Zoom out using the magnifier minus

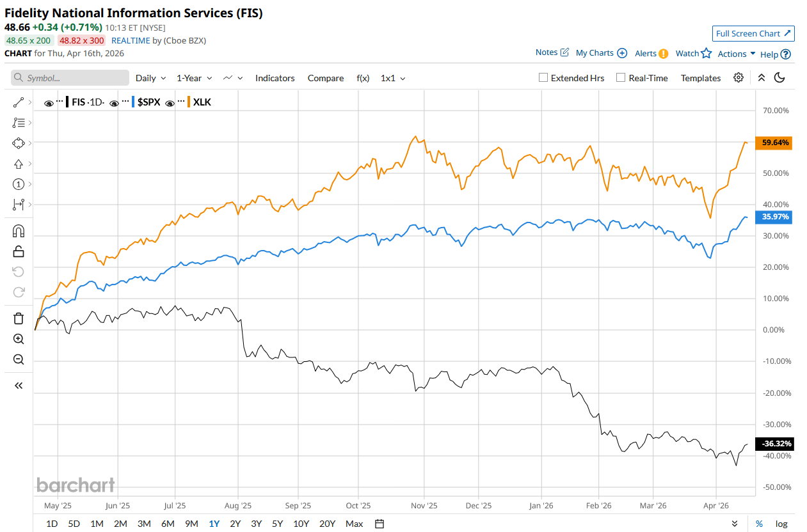(19, 359)
